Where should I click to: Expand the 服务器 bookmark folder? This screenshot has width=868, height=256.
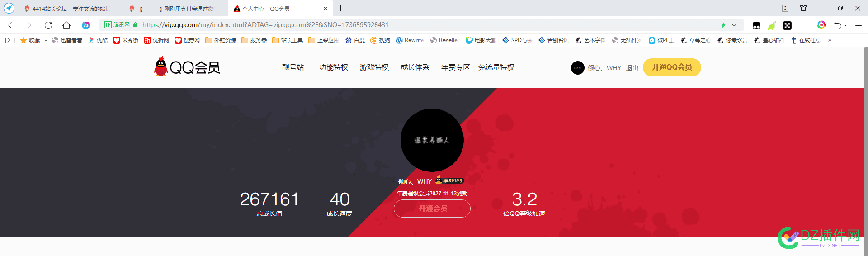[254, 40]
